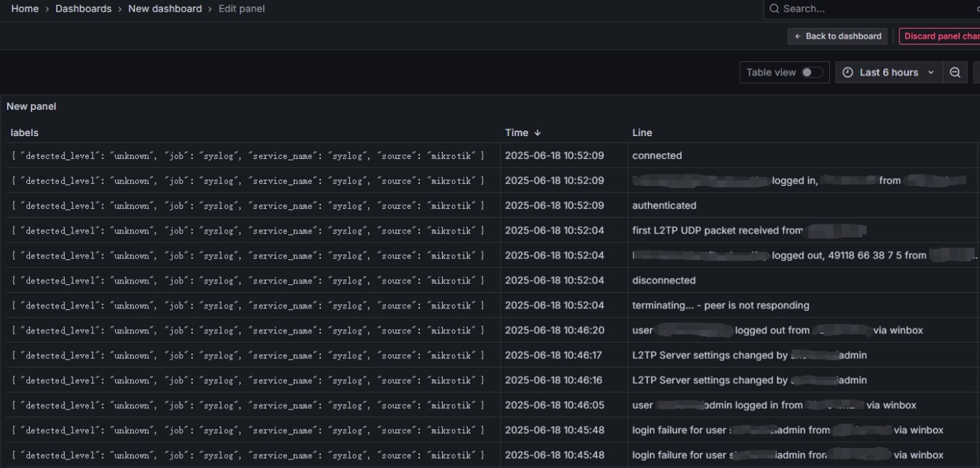Select the 'authenticated' log line

pyautogui.click(x=664, y=205)
